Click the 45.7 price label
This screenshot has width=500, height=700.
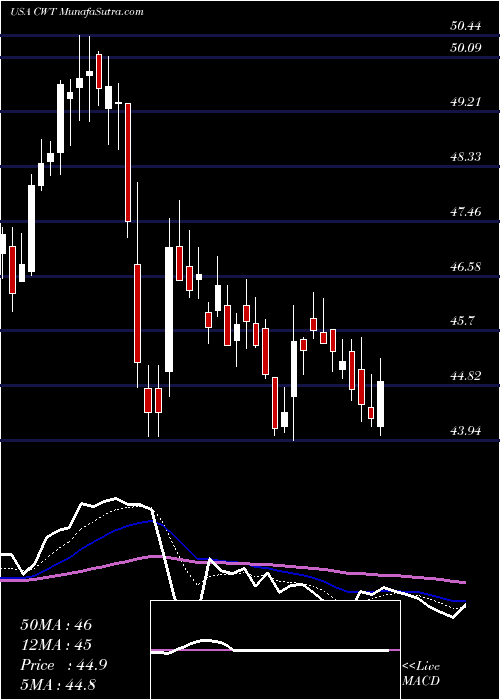click(462, 321)
